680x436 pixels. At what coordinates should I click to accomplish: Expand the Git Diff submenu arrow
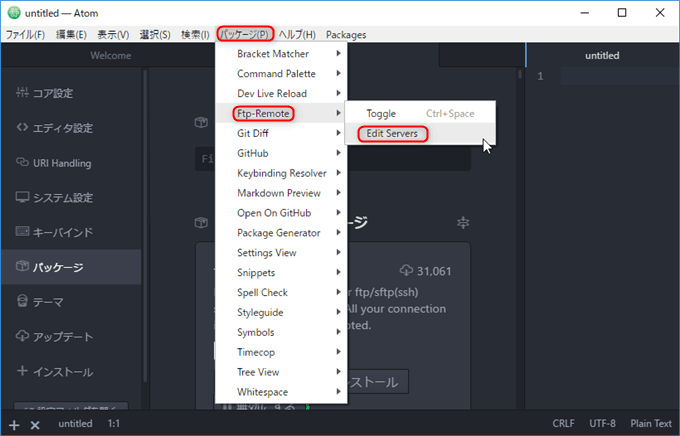tap(338, 133)
